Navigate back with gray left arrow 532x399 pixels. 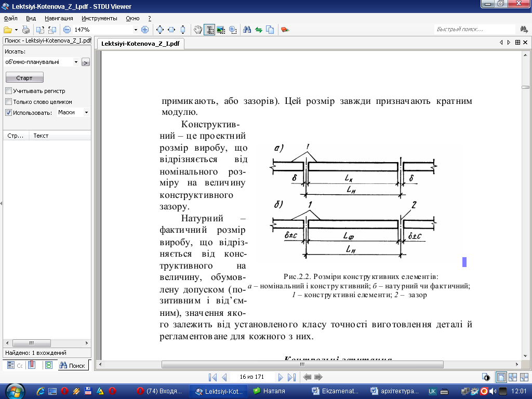307,377
